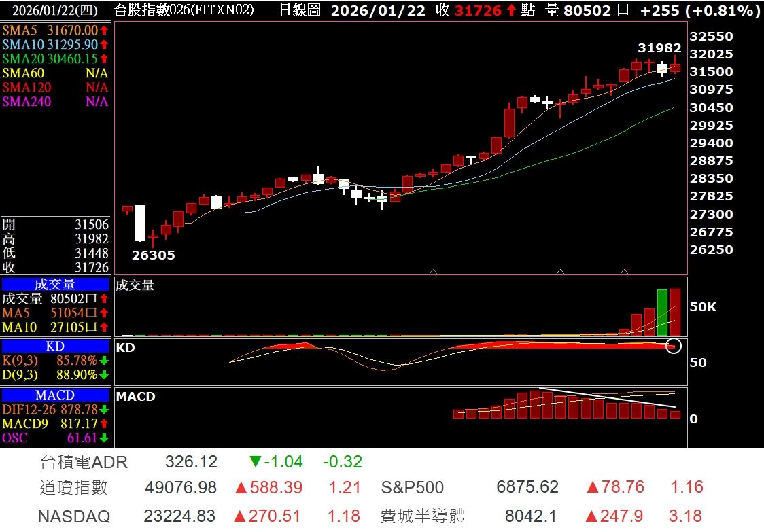The width and height of the screenshot is (764, 532).
Task: Click the 31982 high label on chart
Action: coord(659,48)
